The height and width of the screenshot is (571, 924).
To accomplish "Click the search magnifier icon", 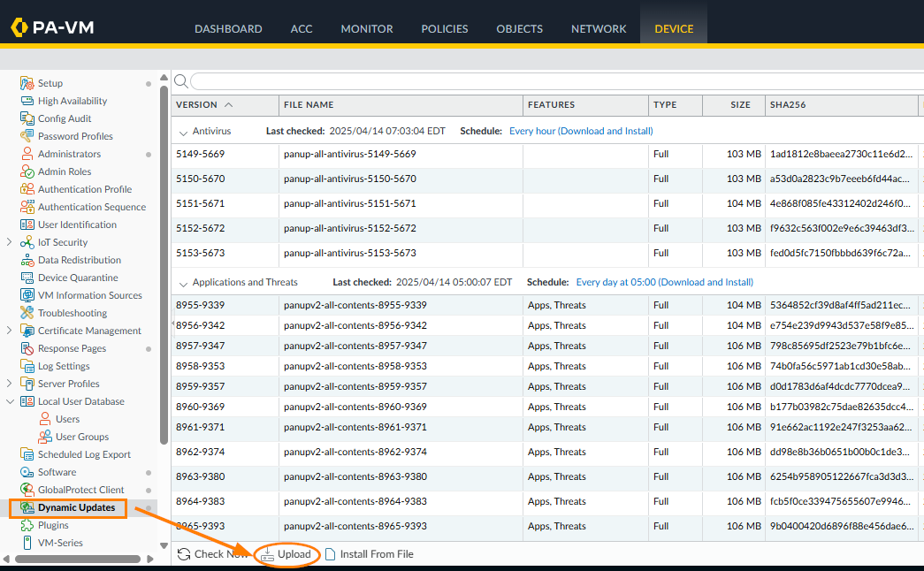I will pos(180,81).
